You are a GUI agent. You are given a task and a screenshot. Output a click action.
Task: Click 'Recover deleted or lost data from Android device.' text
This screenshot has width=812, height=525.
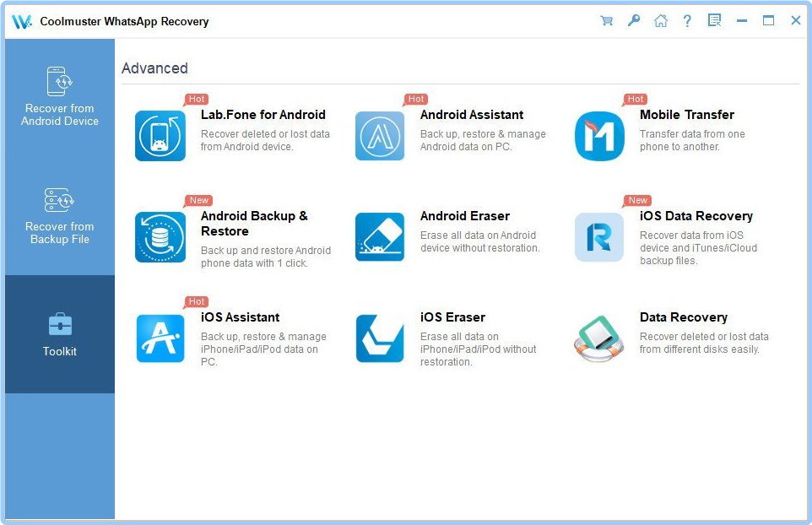tap(265, 140)
